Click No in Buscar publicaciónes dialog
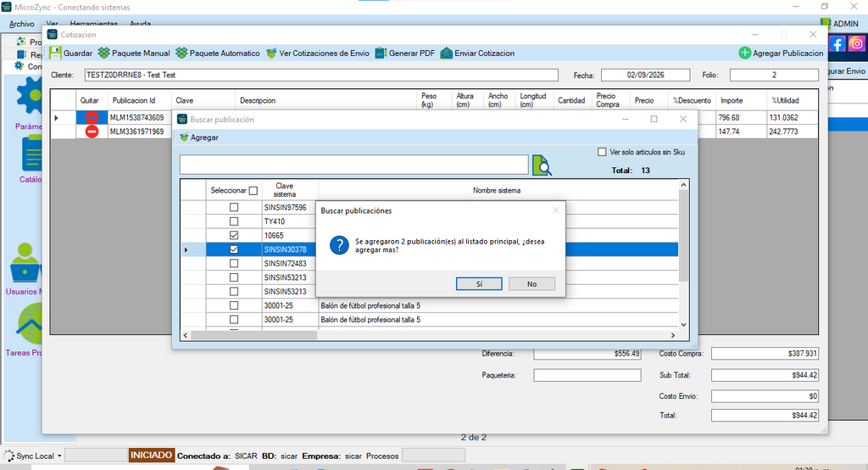The height and width of the screenshot is (470, 868). tap(531, 283)
